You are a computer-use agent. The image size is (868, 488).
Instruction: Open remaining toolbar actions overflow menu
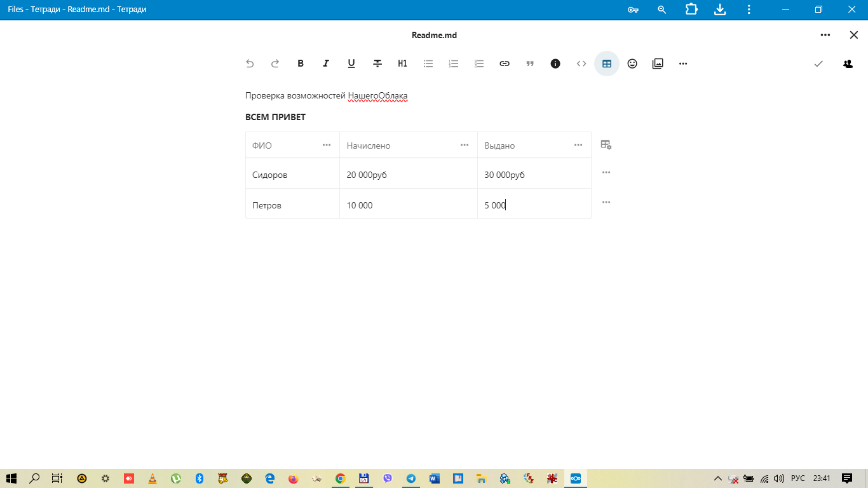tap(683, 64)
